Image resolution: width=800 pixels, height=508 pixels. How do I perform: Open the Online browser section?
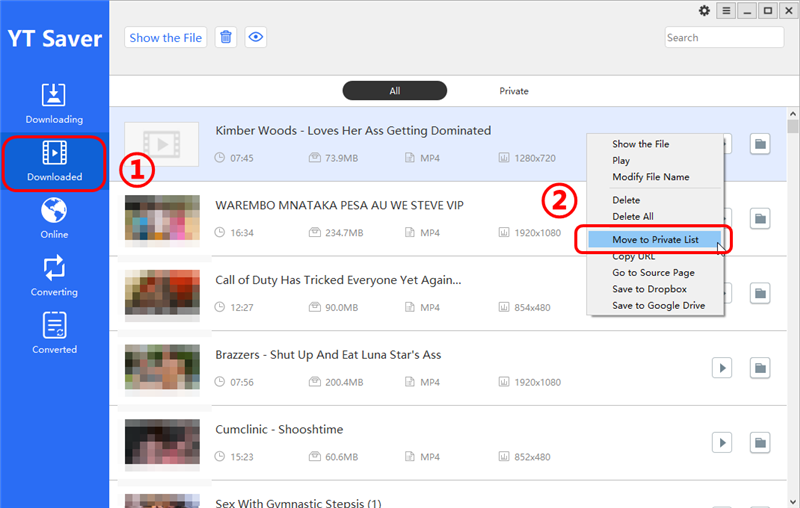pyautogui.click(x=54, y=218)
